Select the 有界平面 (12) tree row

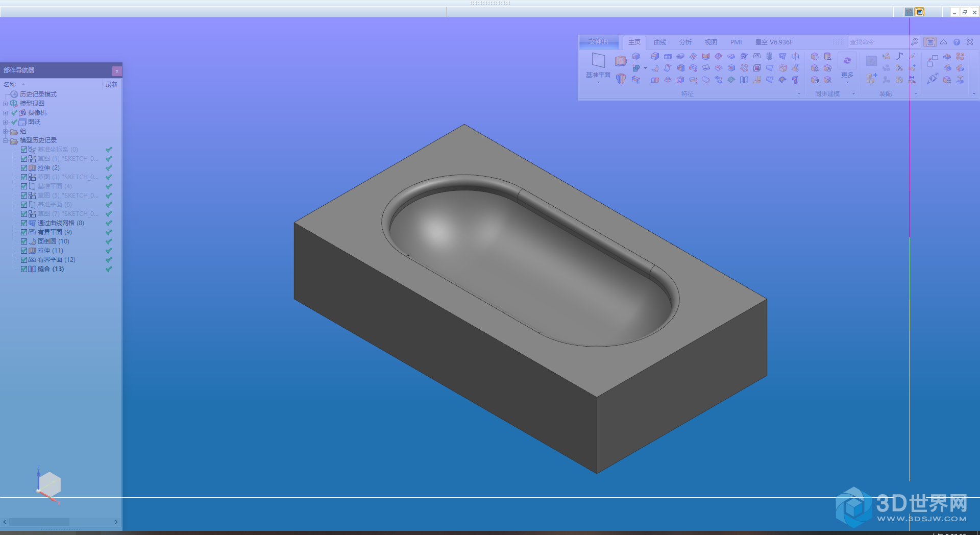(x=56, y=260)
